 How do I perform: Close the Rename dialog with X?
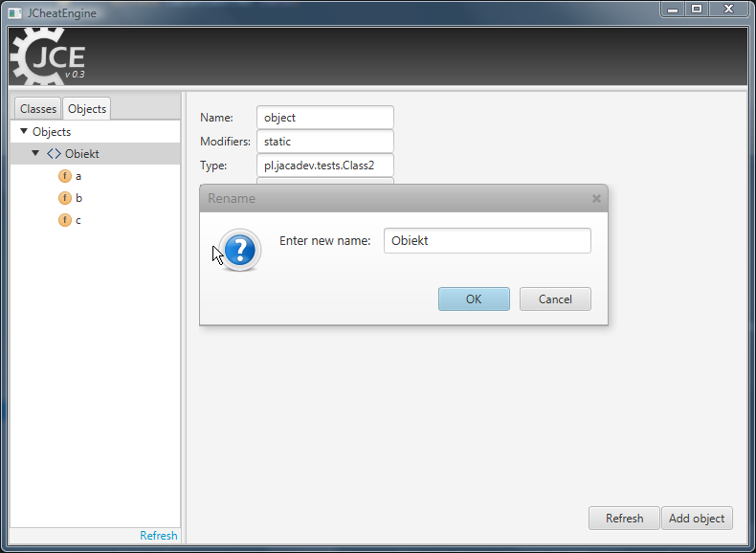click(x=596, y=198)
